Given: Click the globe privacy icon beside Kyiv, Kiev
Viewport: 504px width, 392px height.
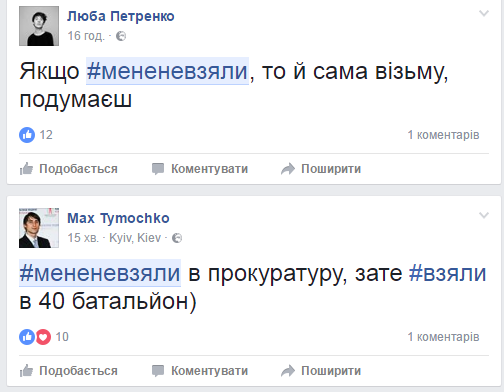Looking at the screenshot, I should [177, 238].
